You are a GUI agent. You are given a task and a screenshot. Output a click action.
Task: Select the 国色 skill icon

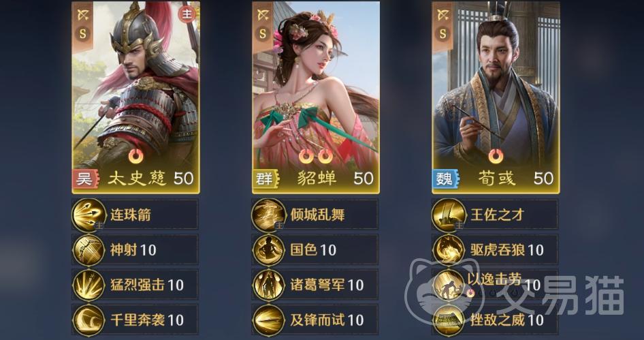[269, 250]
